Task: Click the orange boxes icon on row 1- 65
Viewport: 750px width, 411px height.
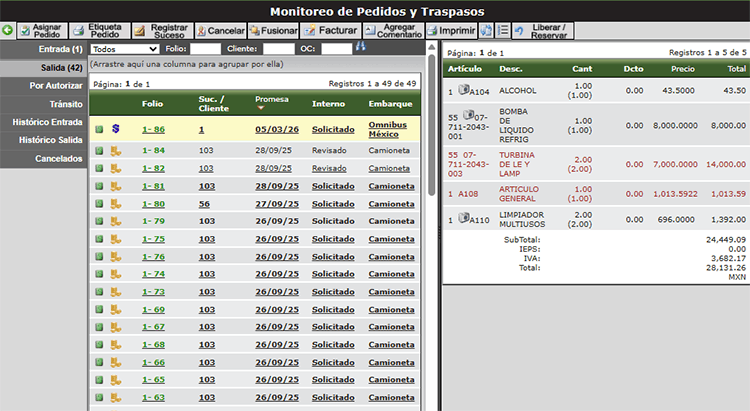Action: pyautogui.click(x=116, y=380)
